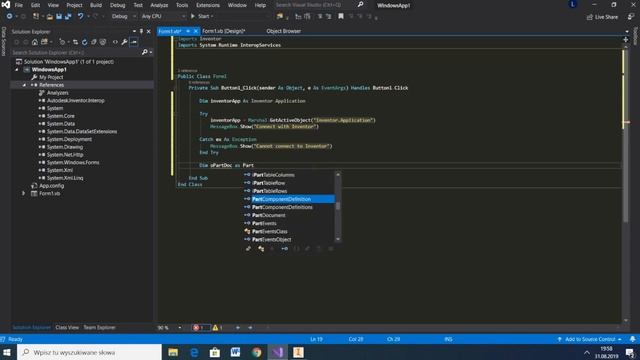Open Chrome from the Windows taskbar
The width and height of the screenshot is (640, 360).
coord(256,352)
